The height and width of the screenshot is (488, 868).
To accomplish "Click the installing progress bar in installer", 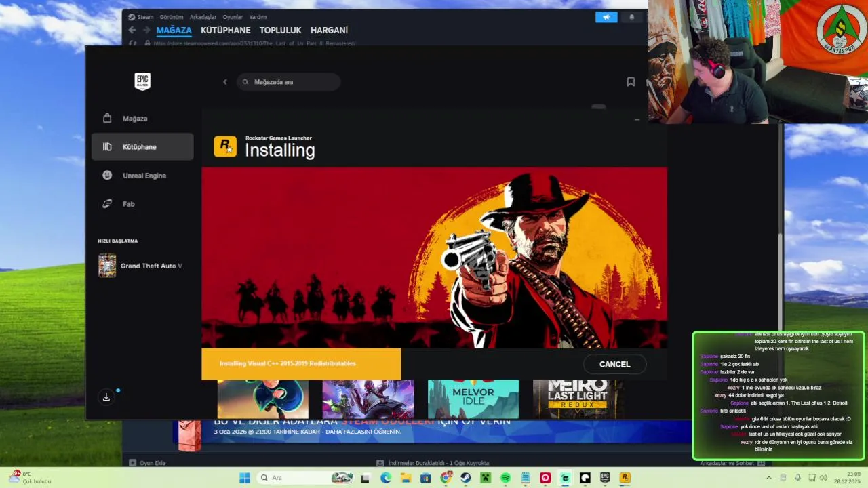I will tap(301, 364).
